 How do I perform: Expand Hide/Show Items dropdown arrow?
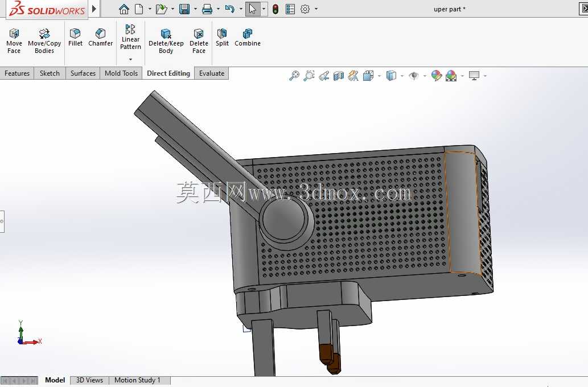point(425,76)
